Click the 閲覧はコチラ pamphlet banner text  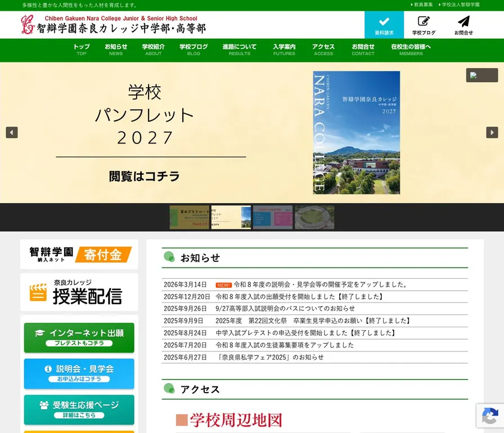pyautogui.click(x=145, y=176)
